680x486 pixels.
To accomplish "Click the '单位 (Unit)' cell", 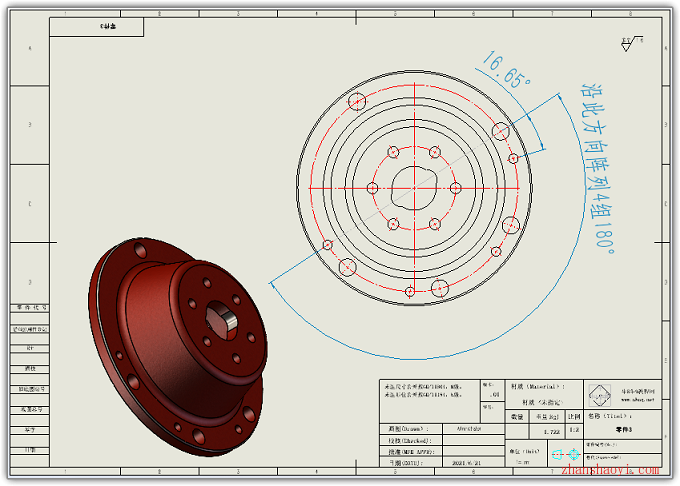I will pyautogui.click(x=526, y=453).
